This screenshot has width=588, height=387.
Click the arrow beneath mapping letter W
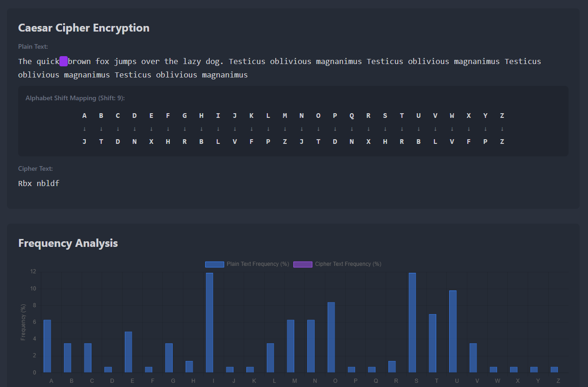(452, 129)
